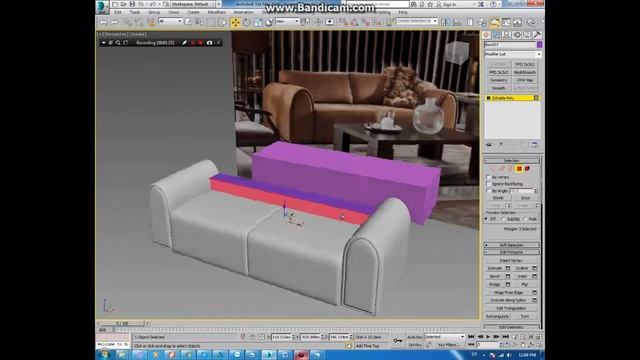640x360 pixels.
Task: Open the Create command panel tab
Action: [x=487, y=35]
